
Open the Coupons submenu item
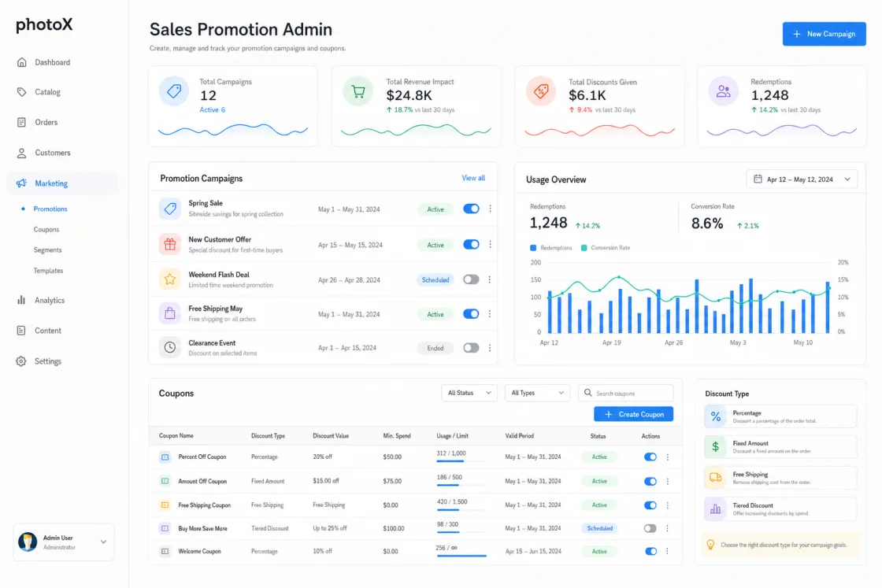click(46, 229)
